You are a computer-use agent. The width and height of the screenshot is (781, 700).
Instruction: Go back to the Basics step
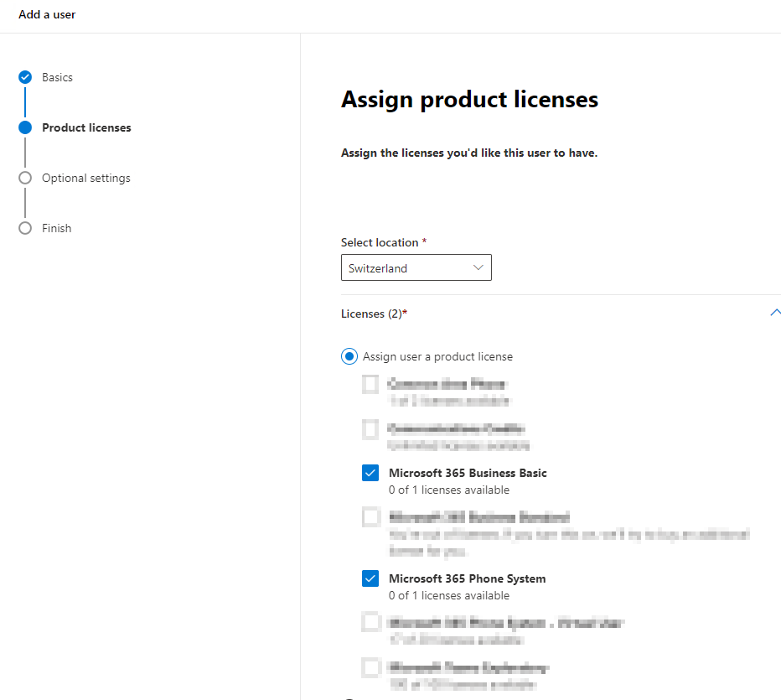pyautogui.click(x=57, y=77)
